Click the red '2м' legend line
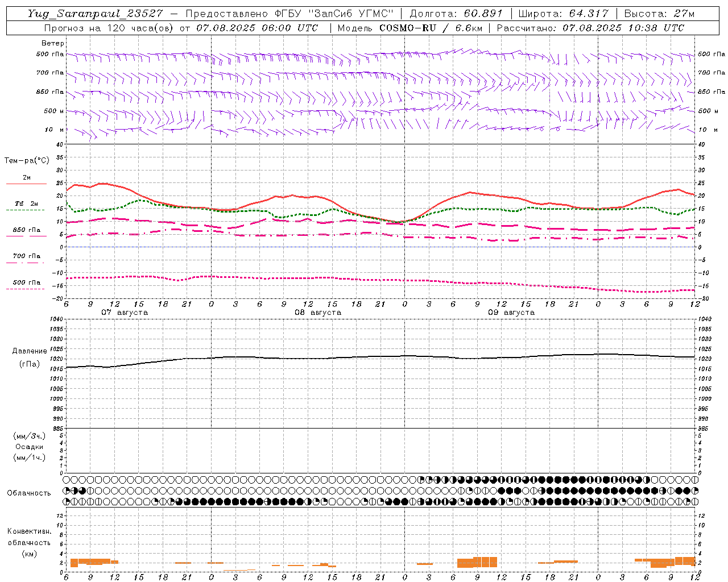Screen dimensions: 728x582 tap(26, 184)
